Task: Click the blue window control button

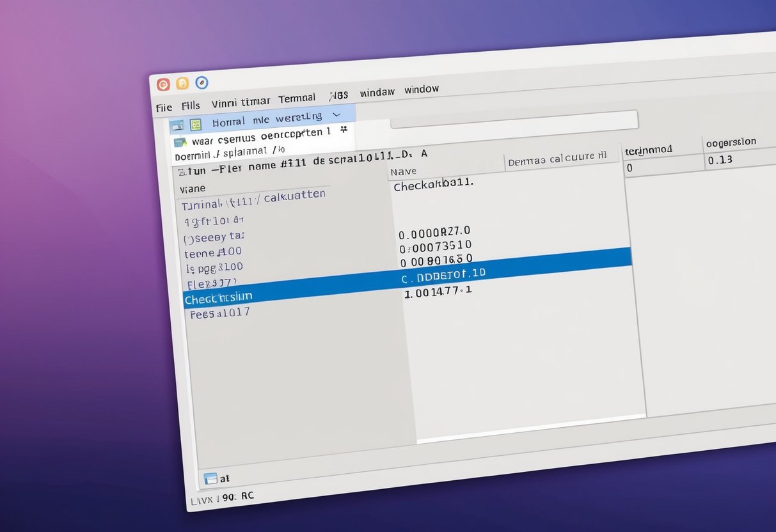Action: pos(202,82)
